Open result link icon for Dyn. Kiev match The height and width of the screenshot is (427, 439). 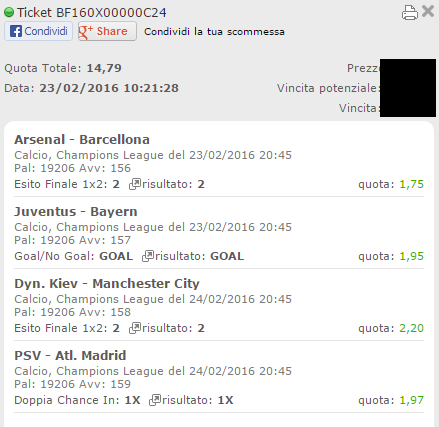[135, 328]
